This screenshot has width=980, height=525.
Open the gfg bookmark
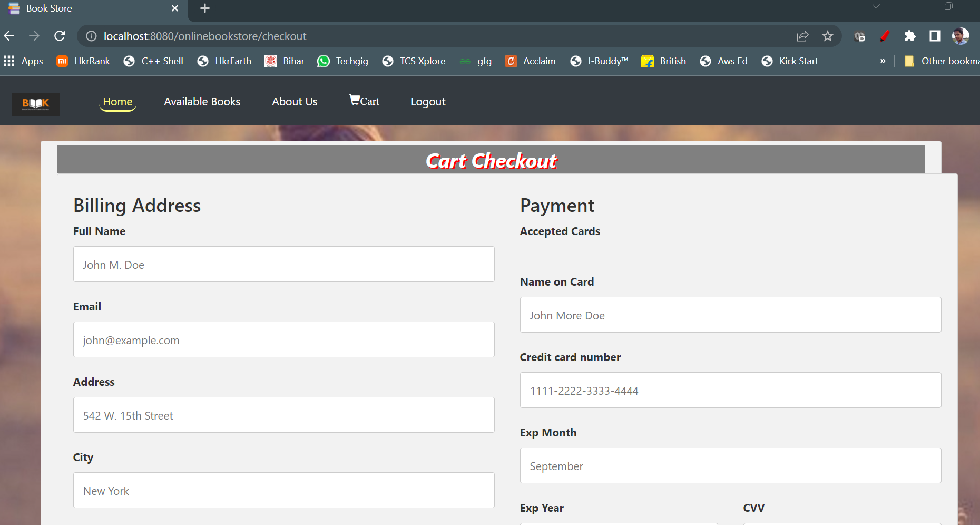(x=475, y=61)
